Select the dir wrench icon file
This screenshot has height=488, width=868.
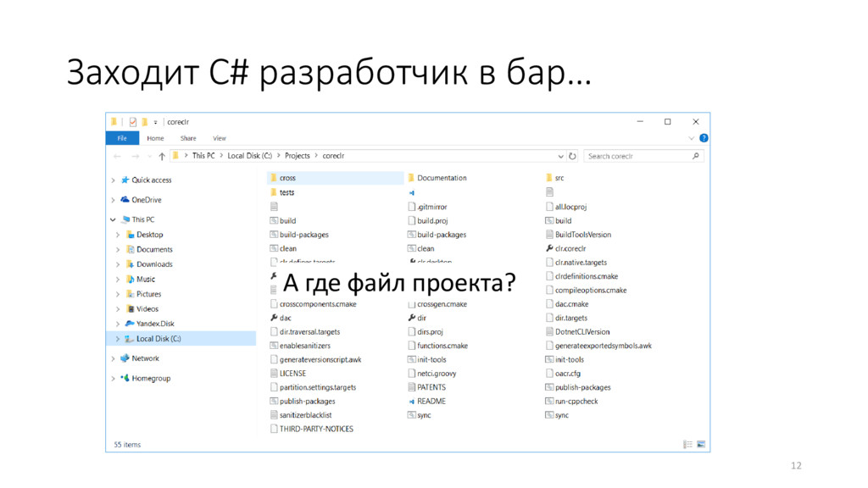(411, 318)
